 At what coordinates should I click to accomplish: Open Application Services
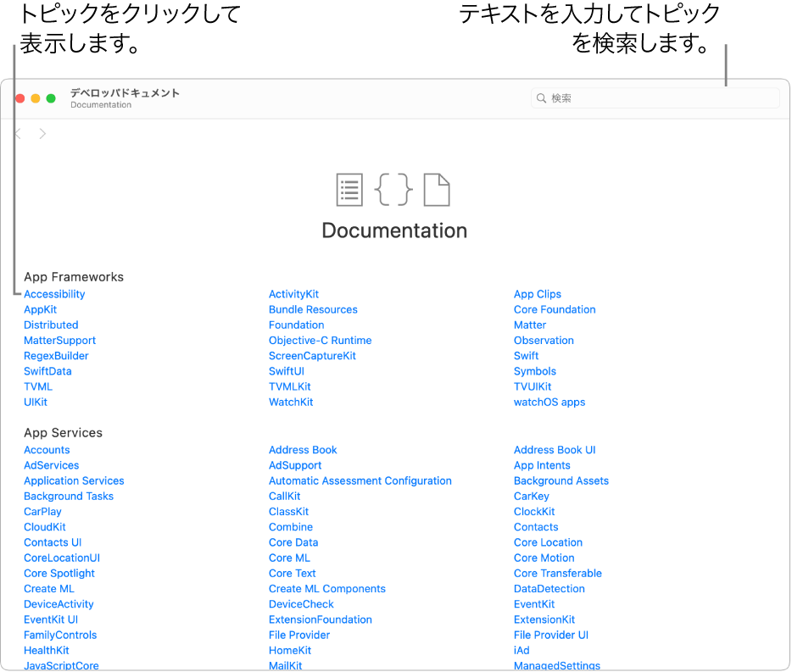[x=74, y=481]
